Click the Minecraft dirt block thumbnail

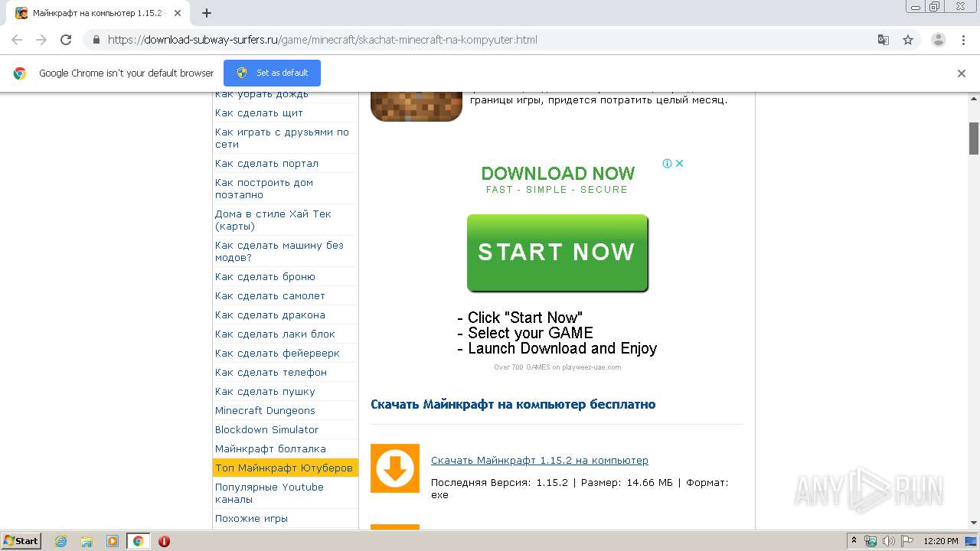pos(416,107)
